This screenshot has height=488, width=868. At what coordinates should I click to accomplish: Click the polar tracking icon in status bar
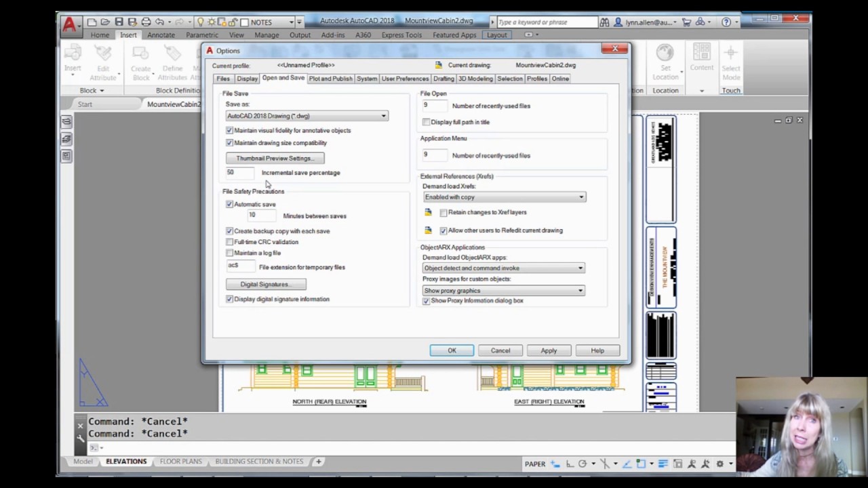(x=582, y=464)
